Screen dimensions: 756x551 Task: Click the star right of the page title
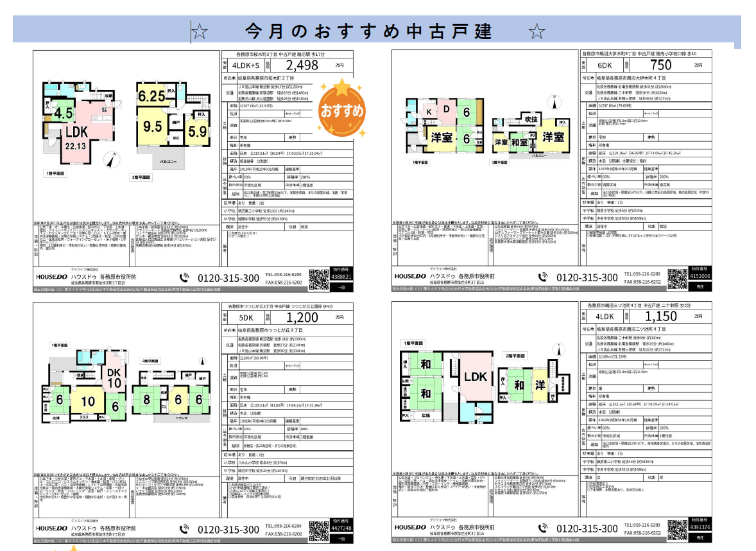tap(537, 31)
